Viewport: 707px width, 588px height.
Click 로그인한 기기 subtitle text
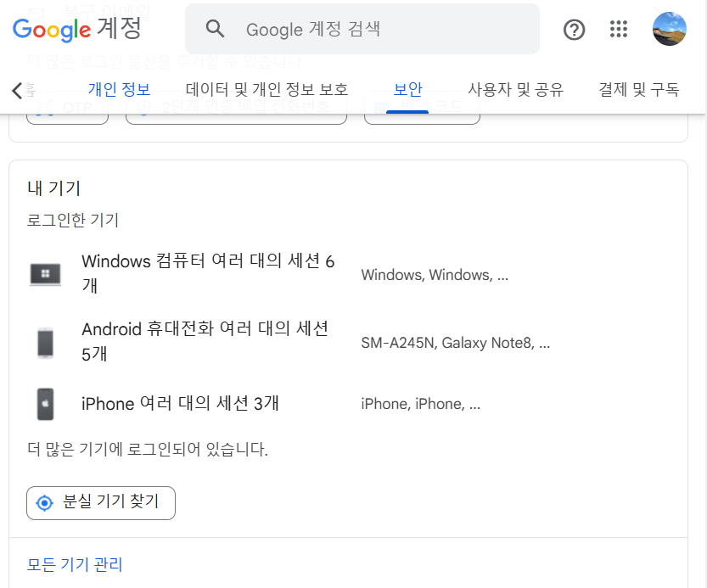[x=73, y=220]
